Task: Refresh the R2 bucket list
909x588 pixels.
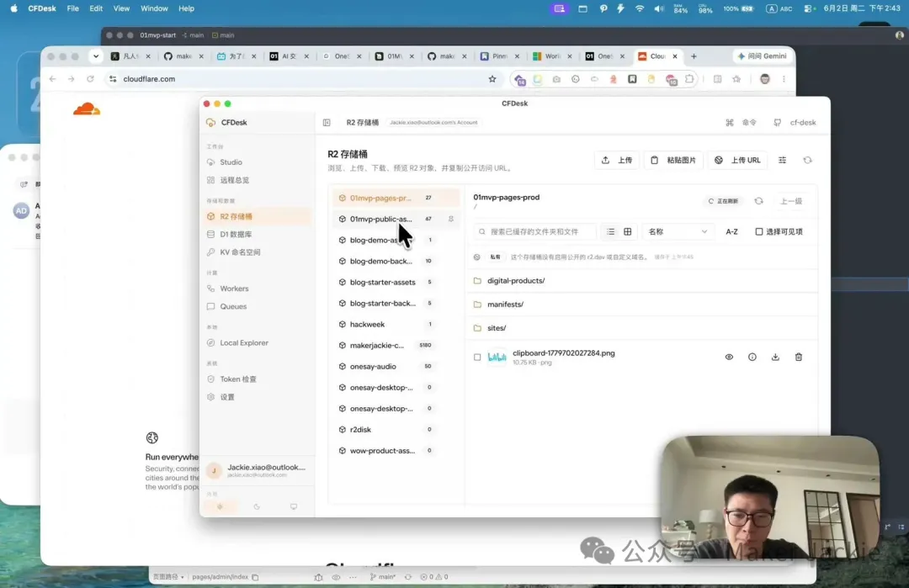Action: (x=807, y=161)
